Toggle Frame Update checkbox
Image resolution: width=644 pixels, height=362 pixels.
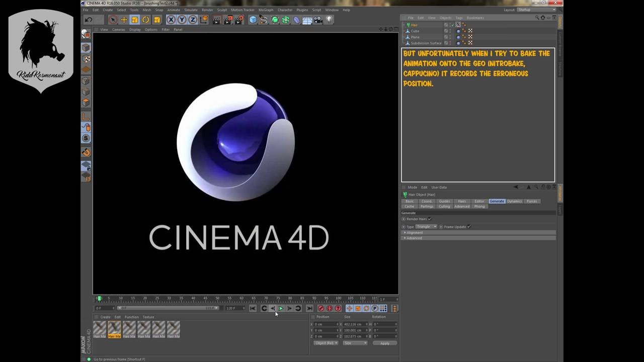(x=469, y=226)
